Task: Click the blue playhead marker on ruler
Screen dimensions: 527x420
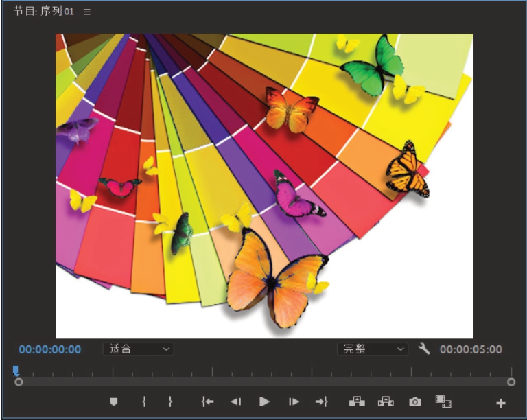Action: coord(16,371)
